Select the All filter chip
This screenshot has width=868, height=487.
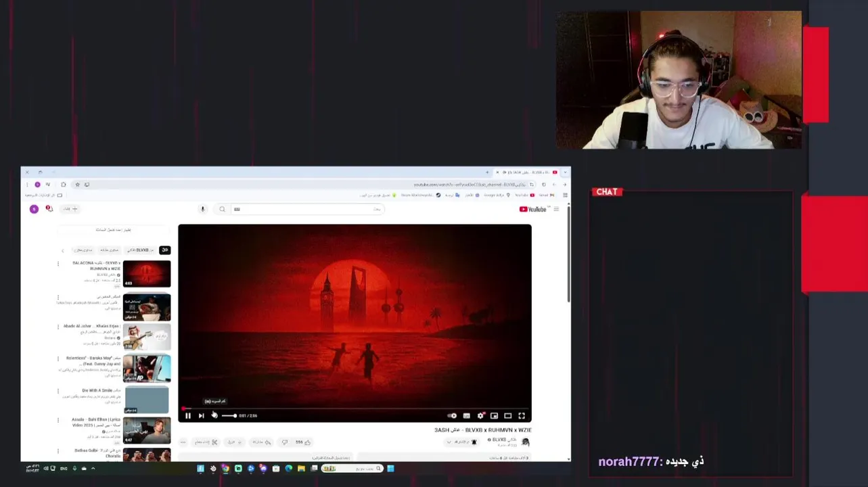click(x=164, y=250)
